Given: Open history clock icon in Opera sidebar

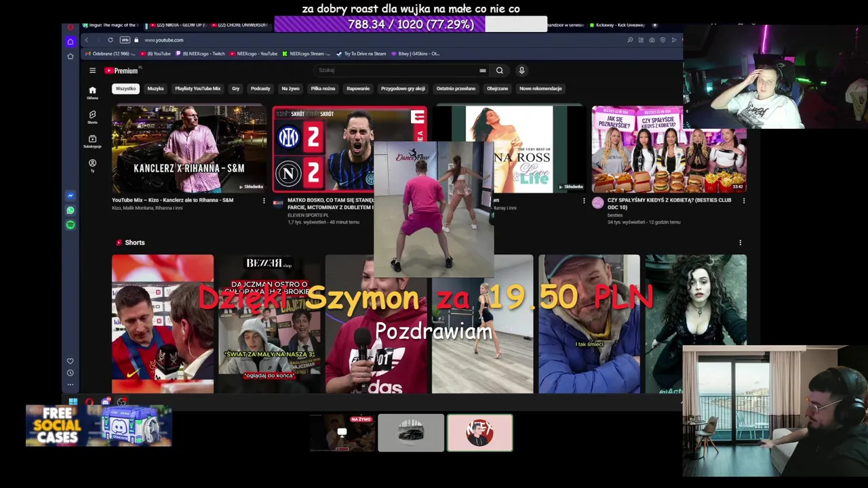Looking at the screenshot, I should [x=70, y=373].
